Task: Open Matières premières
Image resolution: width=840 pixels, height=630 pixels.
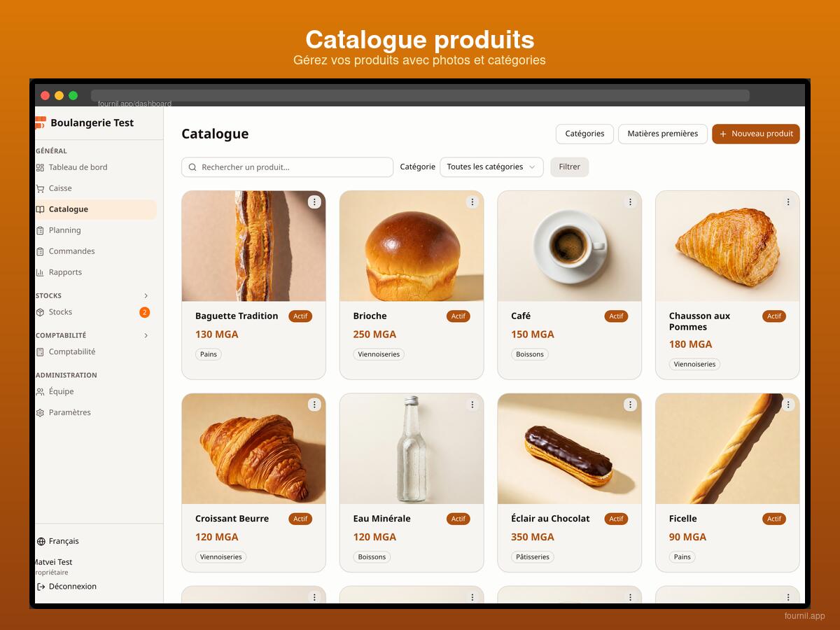Action: (x=663, y=134)
